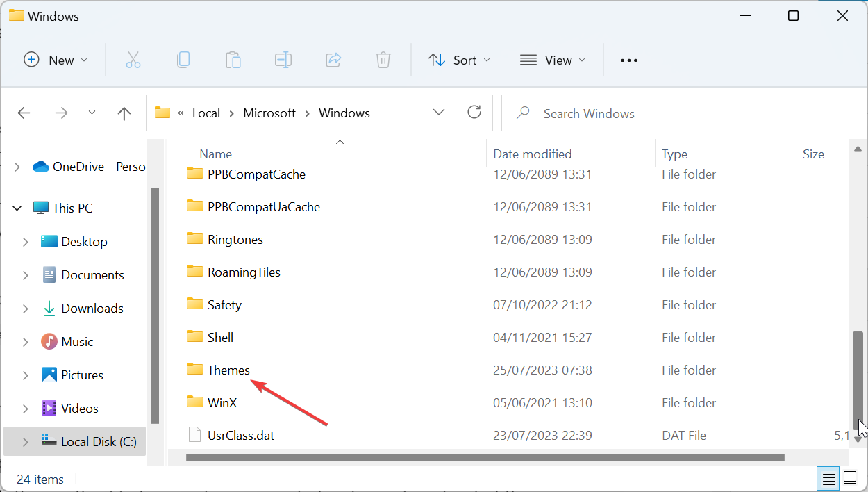Viewport: 868px width, 492px height.
Task: Switch to details view layout
Action: (828, 479)
